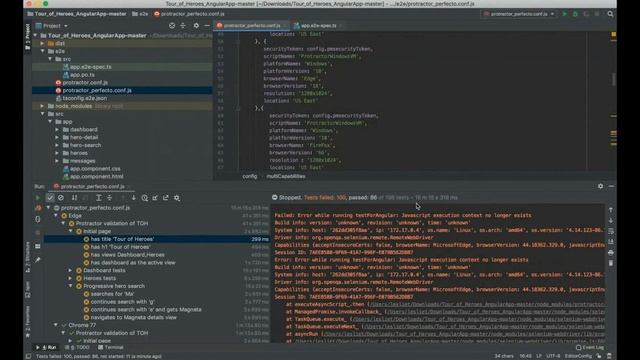
Task: Click locate target icon in Project panel header
Action: click(172, 26)
